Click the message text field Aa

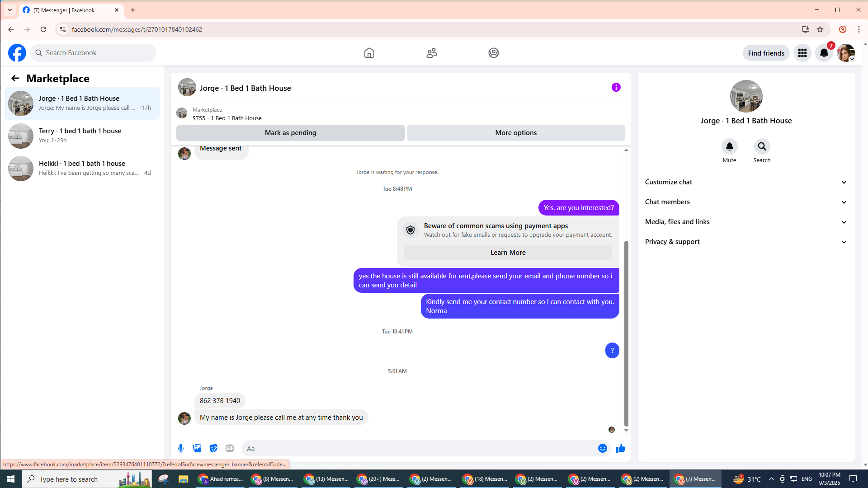tap(420, 448)
